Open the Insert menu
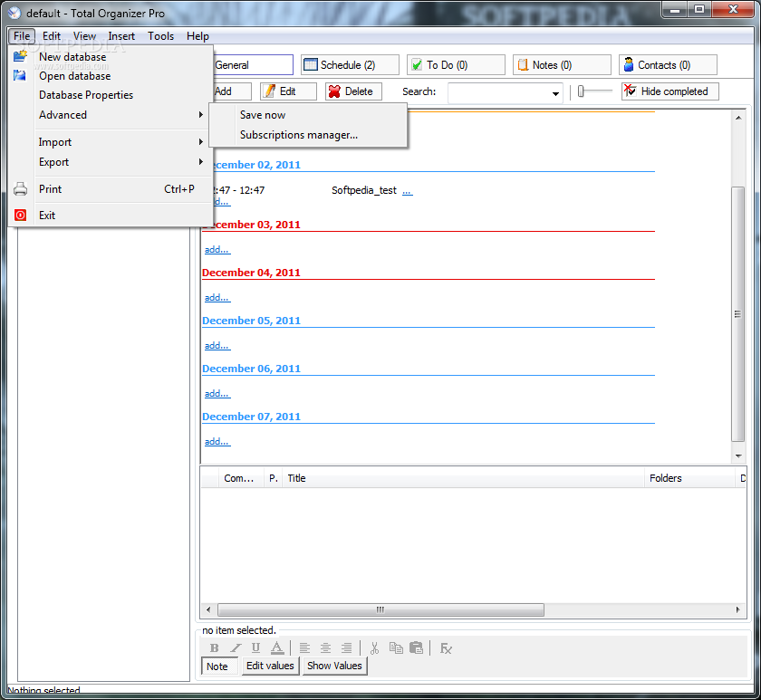This screenshot has width=761, height=700. click(x=121, y=36)
